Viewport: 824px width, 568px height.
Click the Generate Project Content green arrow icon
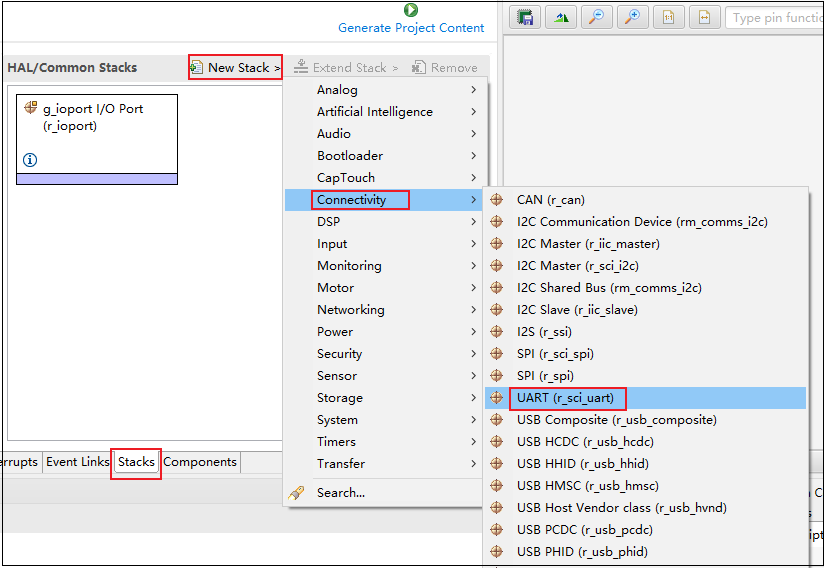click(x=411, y=10)
